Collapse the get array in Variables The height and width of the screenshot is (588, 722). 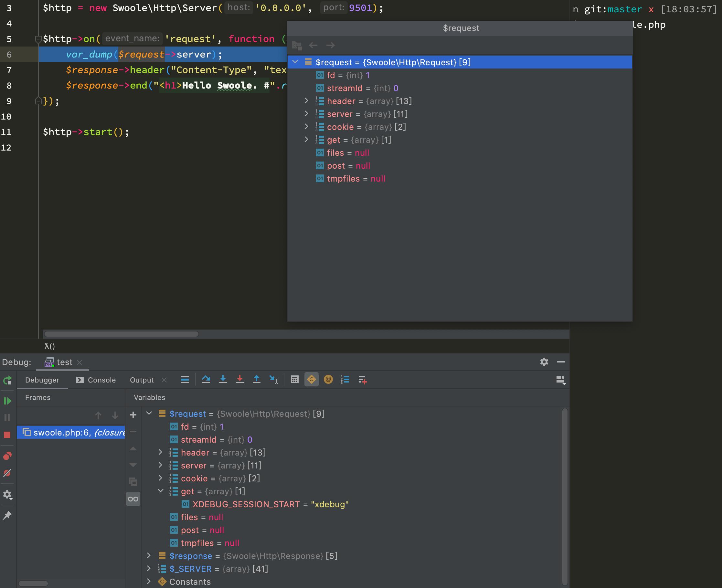tap(161, 491)
